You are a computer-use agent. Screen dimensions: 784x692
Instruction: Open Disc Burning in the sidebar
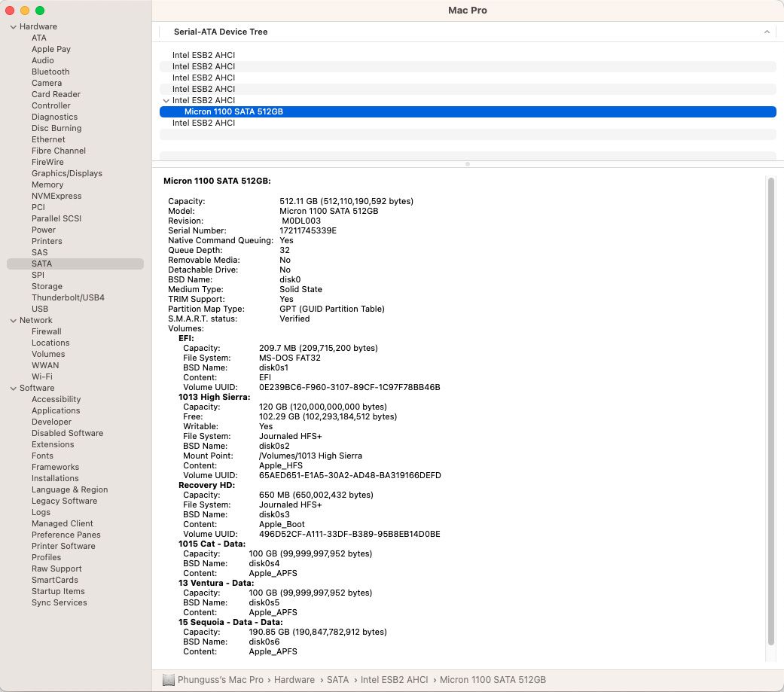(56, 128)
